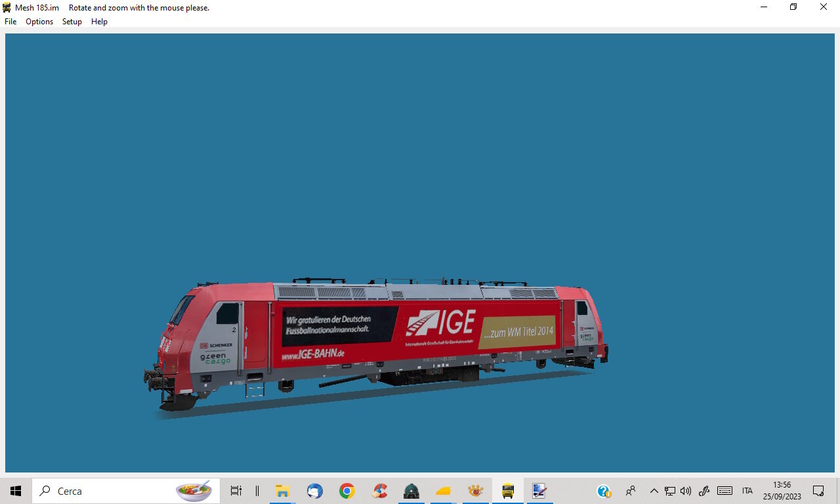Show hidden system tray icons
The width and height of the screenshot is (840, 504).
pyautogui.click(x=654, y=491)
